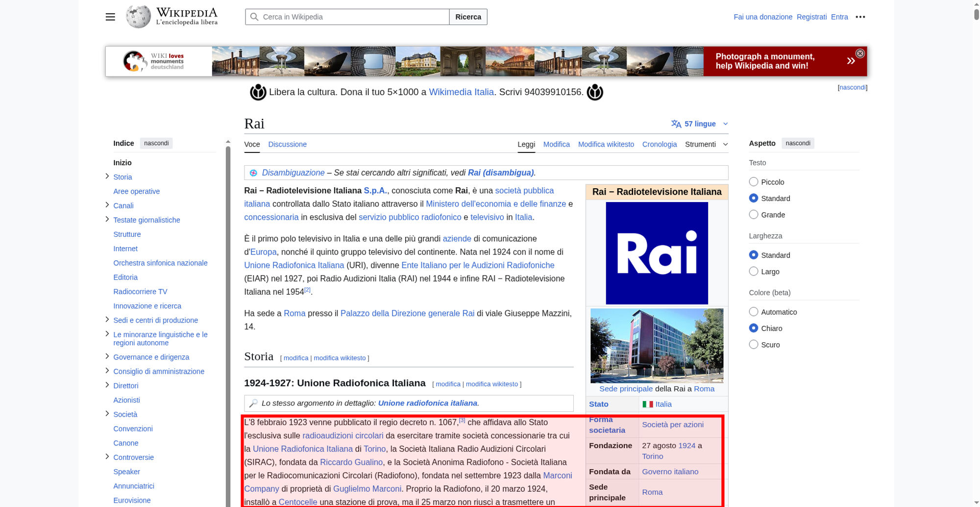Click the Italian flag icon
The width and height of the screenshot is (980, 507).
[648, 404]
